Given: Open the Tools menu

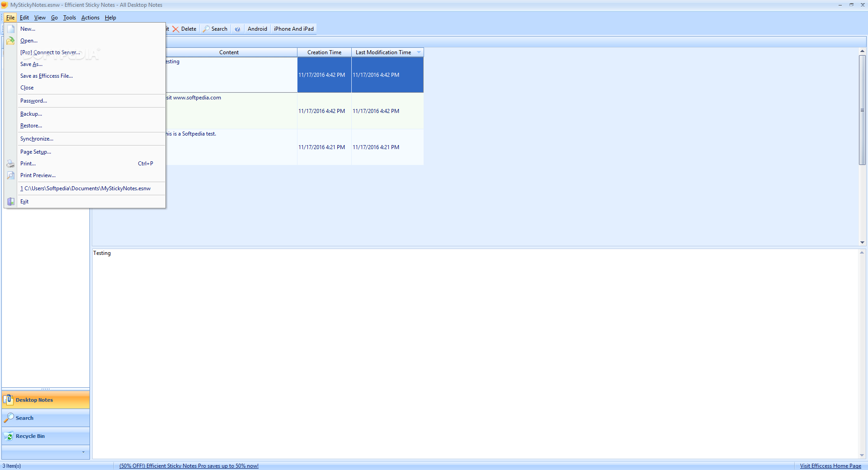Looking at the screenshot, I should coord(70,18).
